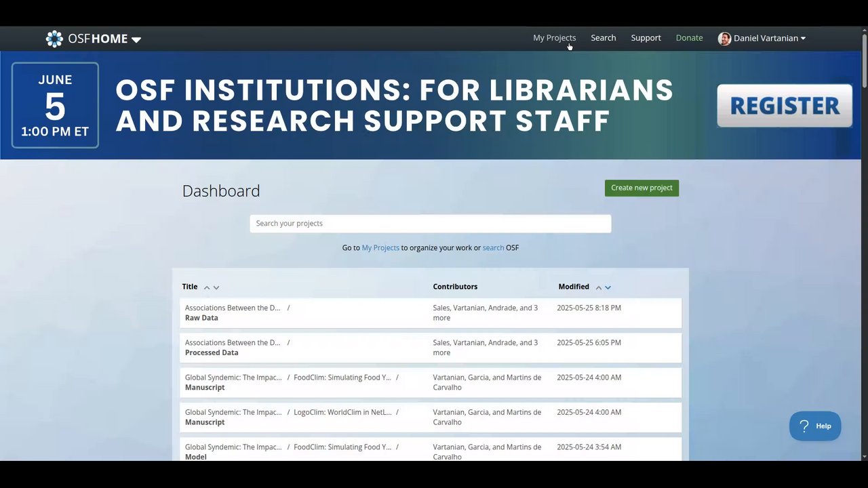Follow the My Projects link below search
868x488 pixels.
point(380,248)
